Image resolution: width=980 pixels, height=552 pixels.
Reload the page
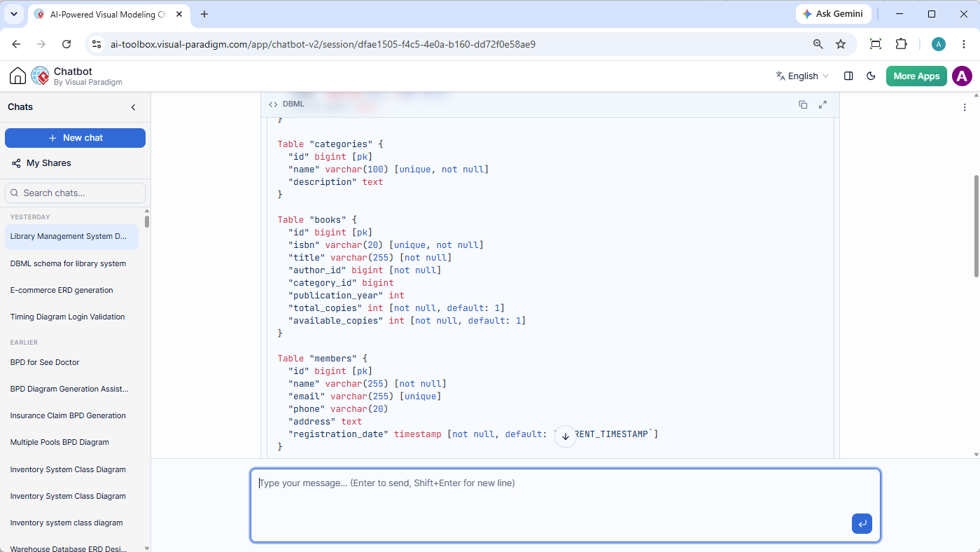pyautogui.click(x=66, y=44)
